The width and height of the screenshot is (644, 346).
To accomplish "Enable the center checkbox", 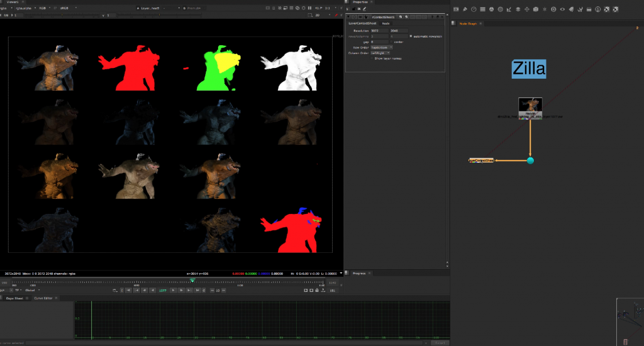I will (391, 42).
